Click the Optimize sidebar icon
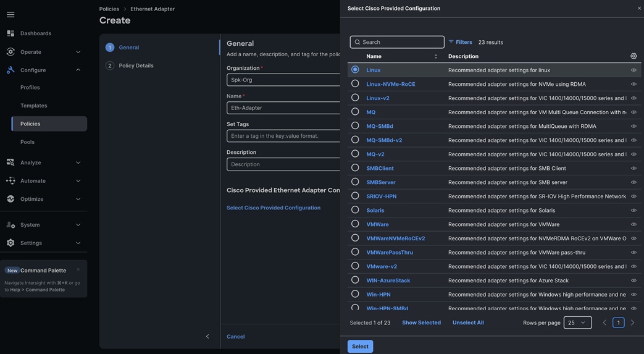This screenshot has height=354, width=644. click(10, 198)
